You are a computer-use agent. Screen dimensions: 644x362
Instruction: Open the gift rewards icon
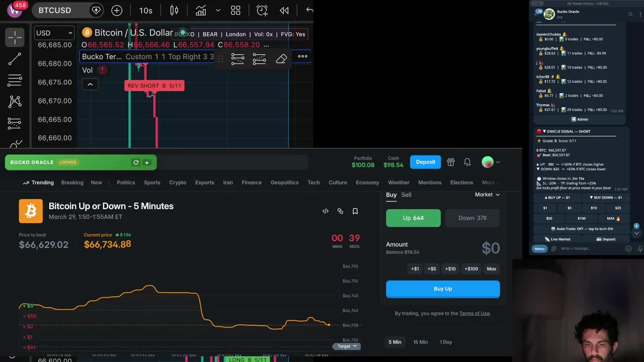coord(451,162)
